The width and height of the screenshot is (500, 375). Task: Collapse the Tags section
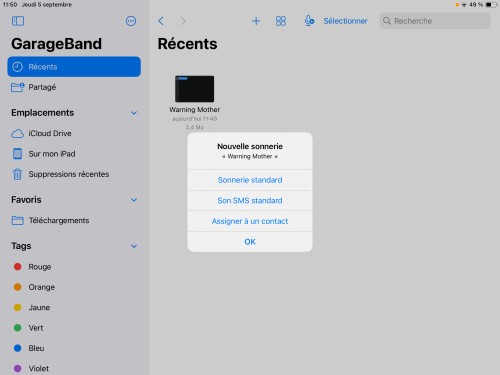134,246
